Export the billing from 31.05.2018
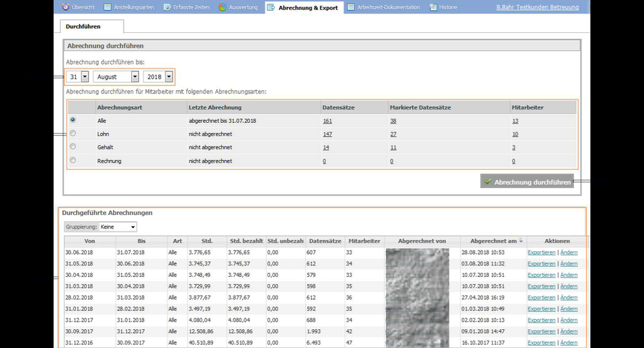The height and width of the screenshot is (348, 644). 541,264
